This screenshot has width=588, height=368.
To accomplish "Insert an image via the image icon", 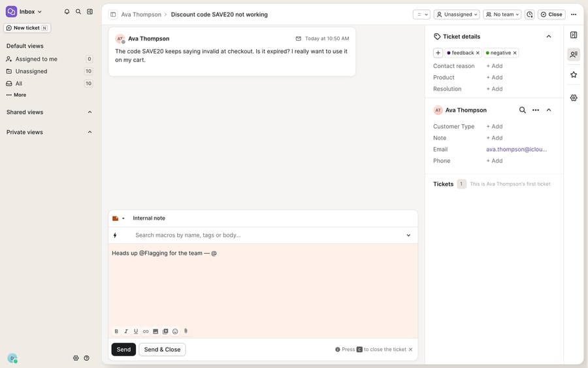I will click(155, 331).
